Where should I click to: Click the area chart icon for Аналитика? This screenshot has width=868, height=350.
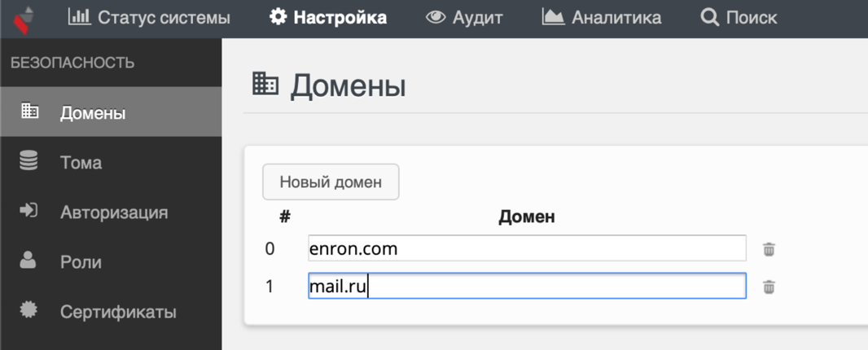pyautogui.click(x=553, y=16)
